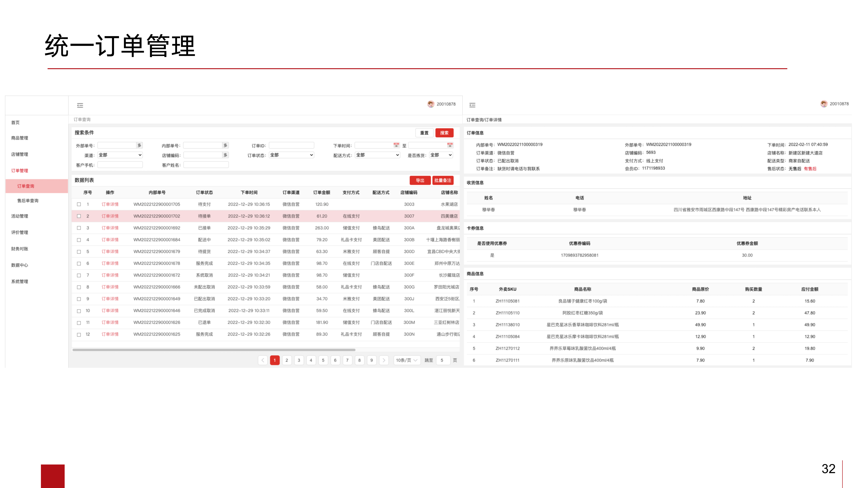
Task: Collapse sidebar via menu icon in order query panel
Action: (80, 105)
